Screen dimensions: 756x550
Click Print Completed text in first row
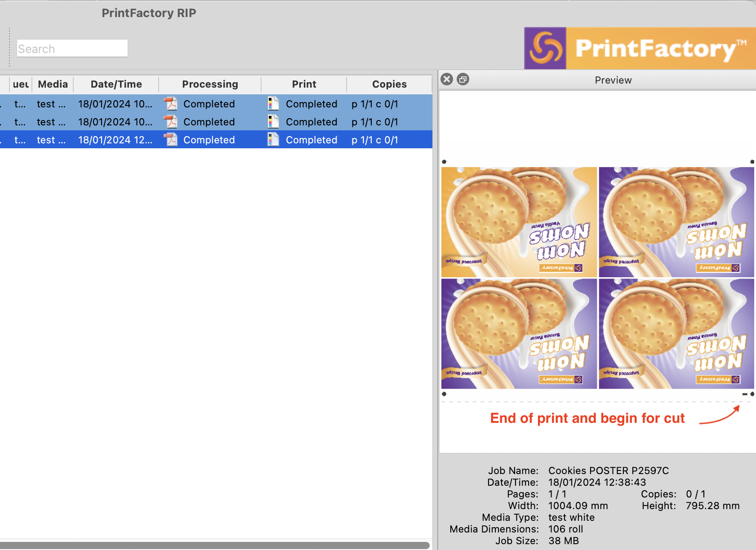311,104
